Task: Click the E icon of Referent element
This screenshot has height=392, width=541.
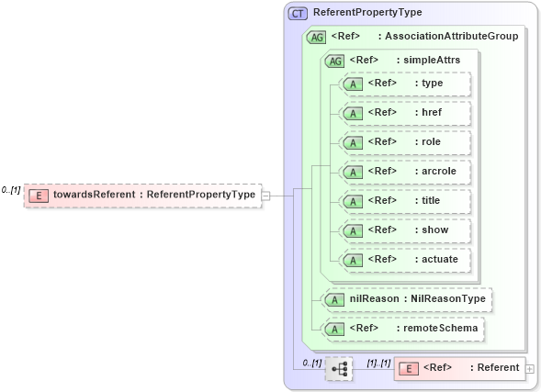Action: pyautogui.click(x=409, y=369)
